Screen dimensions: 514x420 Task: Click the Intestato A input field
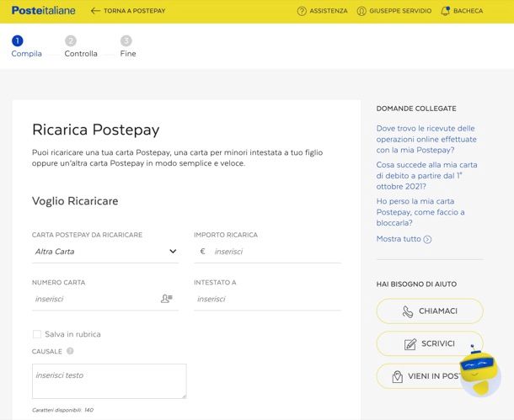click(267, 299)
